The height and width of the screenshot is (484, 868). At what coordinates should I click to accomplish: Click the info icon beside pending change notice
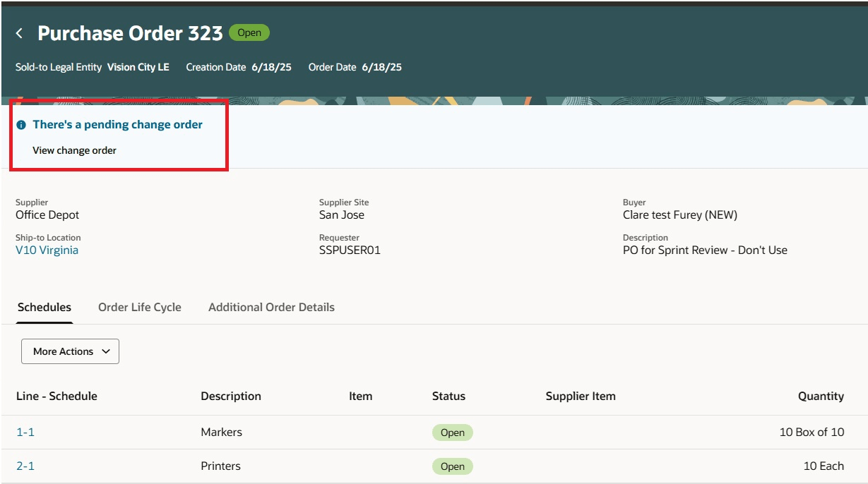[x=21, y=125]
